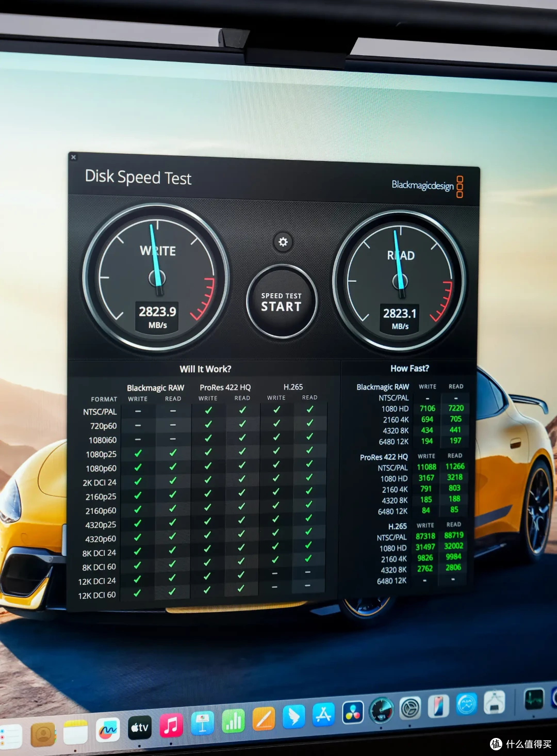Click the 194 Blackmagic RAW 6480 12K write value
Viewport: 557px width, 756px height.
[x=427, y=441]
